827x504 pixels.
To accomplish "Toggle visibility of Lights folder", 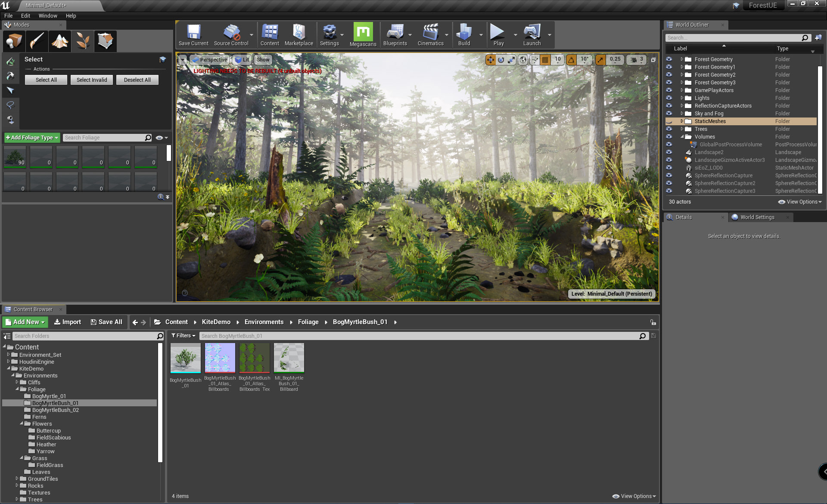I will tap(669, 98).
